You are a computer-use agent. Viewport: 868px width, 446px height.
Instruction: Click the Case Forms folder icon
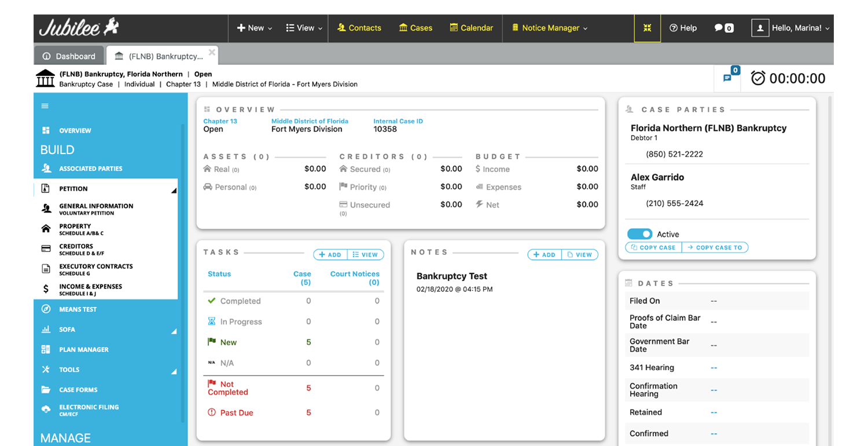coord(46,390)
